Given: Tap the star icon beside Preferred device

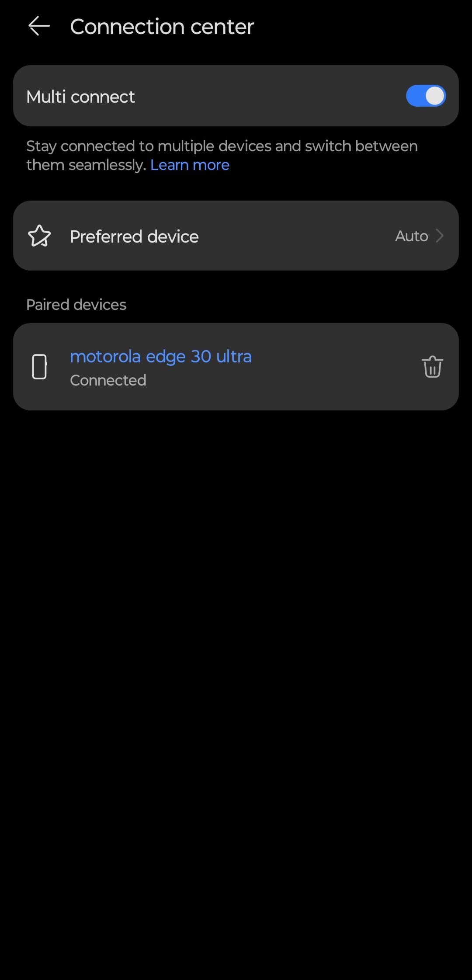Looking at the screenshot, I should tap(39, 236).
